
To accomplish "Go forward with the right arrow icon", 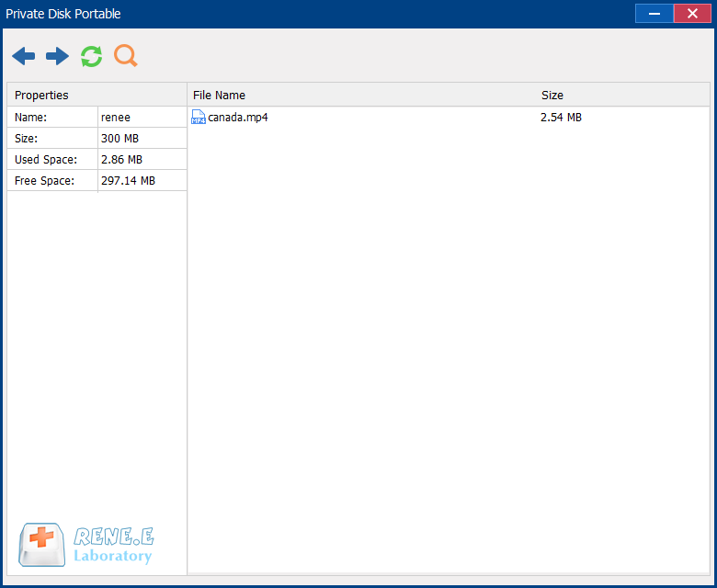I will pyautogui.click(x=58, y=56).
